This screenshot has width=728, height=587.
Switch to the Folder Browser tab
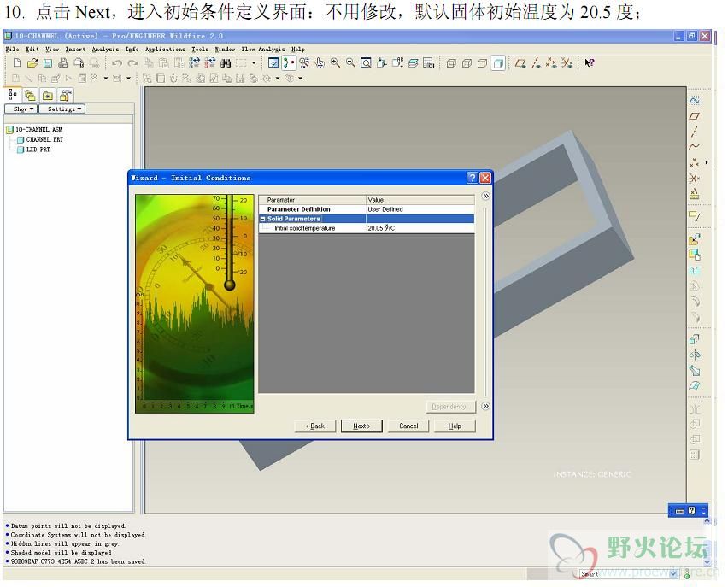30,96
